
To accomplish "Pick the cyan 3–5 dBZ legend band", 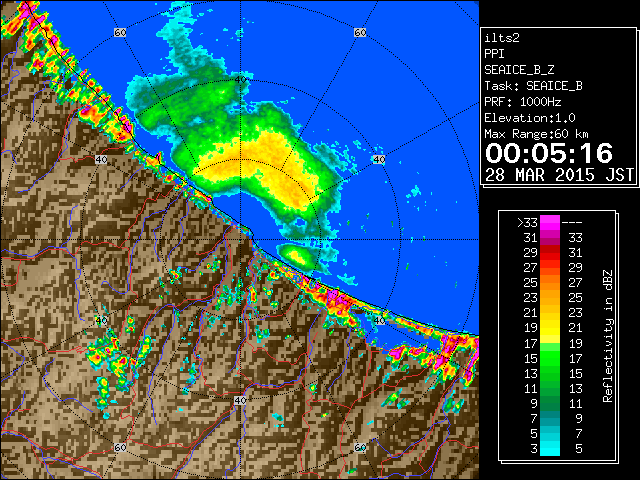I will click(550, 448).
